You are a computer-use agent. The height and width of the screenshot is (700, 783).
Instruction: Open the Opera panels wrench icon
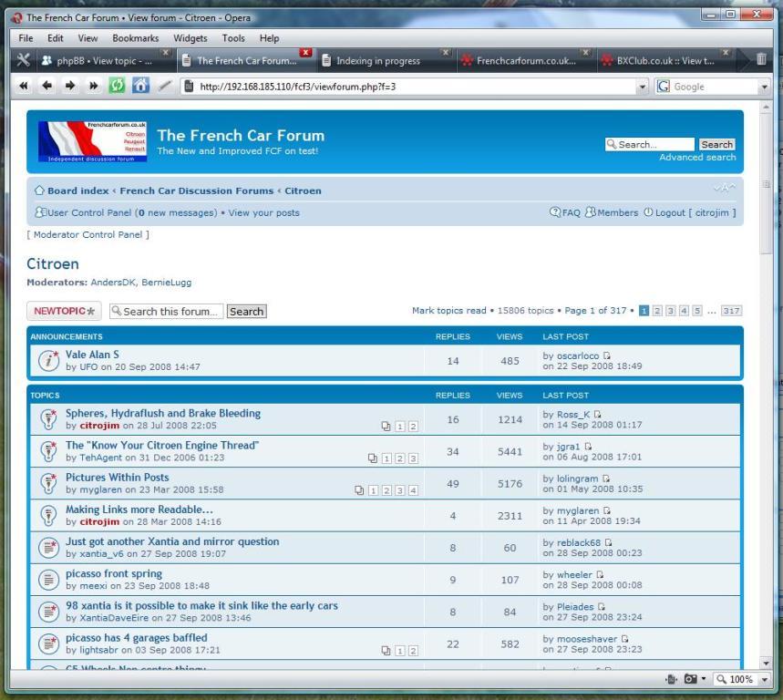click(x=23, y=60)
